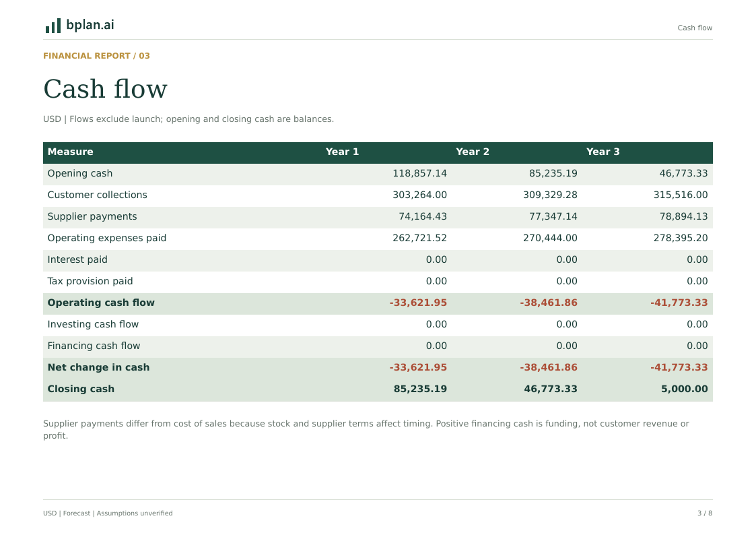
Task: Click Interest paid Year 1 value 0.00
Action: click(436, 260)
